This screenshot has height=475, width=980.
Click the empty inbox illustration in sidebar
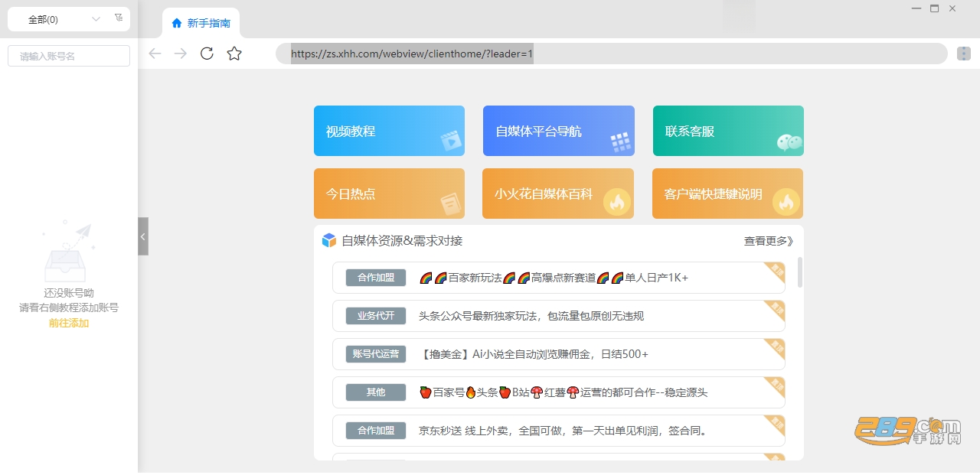[67, 252]
